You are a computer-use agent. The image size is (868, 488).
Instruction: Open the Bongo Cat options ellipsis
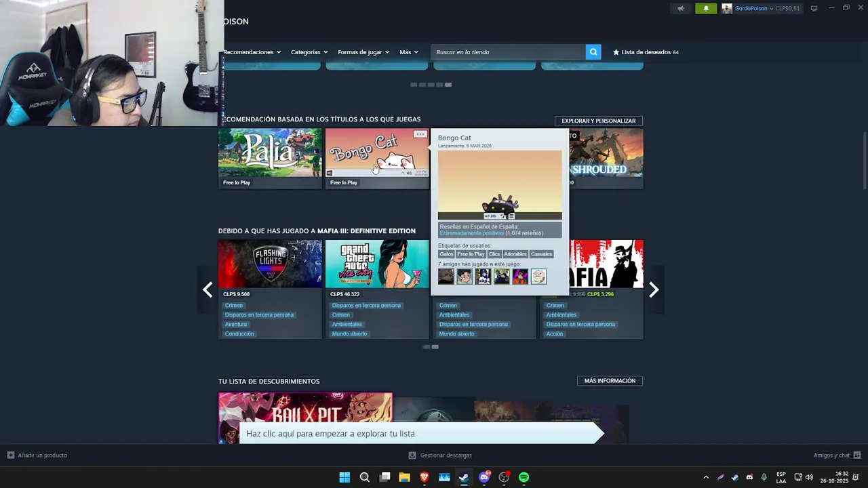pos(420,134)
